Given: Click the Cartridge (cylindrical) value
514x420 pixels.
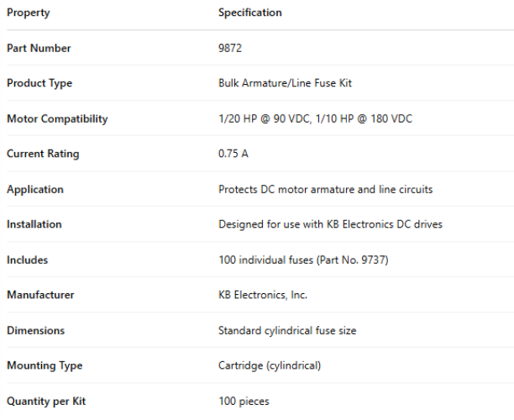Looking at the screenshot, I should (x=270, y=365).
